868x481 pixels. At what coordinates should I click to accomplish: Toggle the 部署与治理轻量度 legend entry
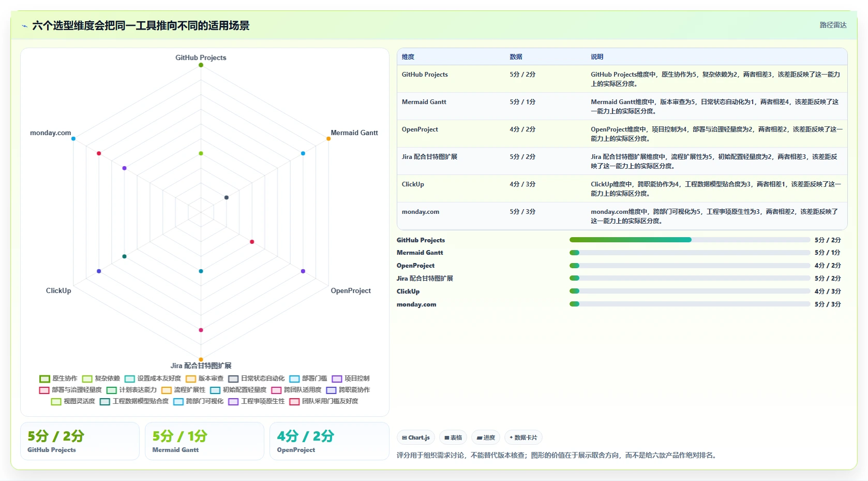coord(70,390)
